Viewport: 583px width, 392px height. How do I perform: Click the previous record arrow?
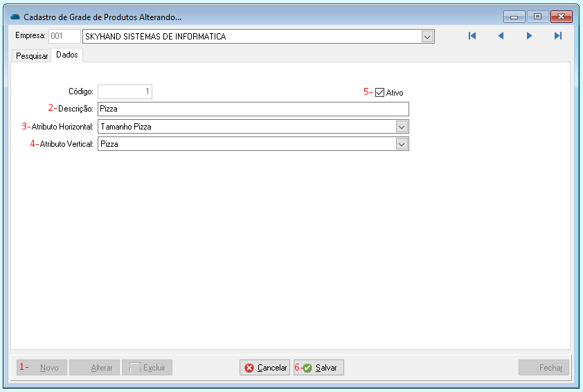point(501,36)
